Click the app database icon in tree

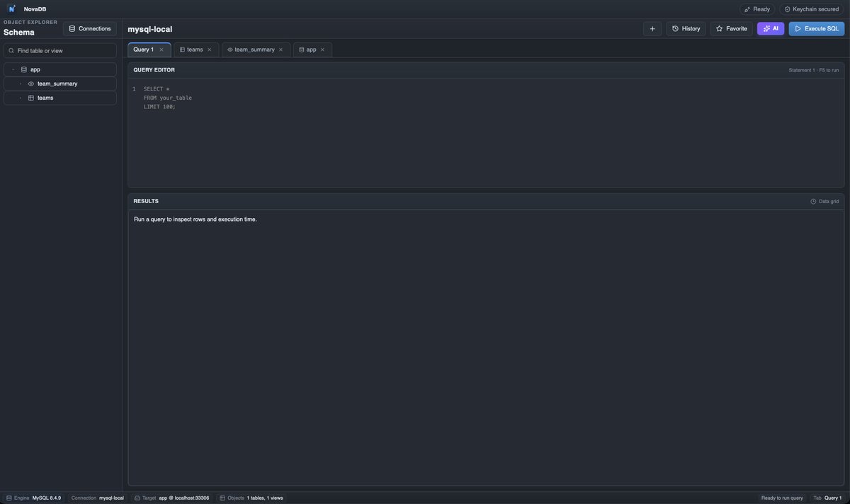pos(24,69)
